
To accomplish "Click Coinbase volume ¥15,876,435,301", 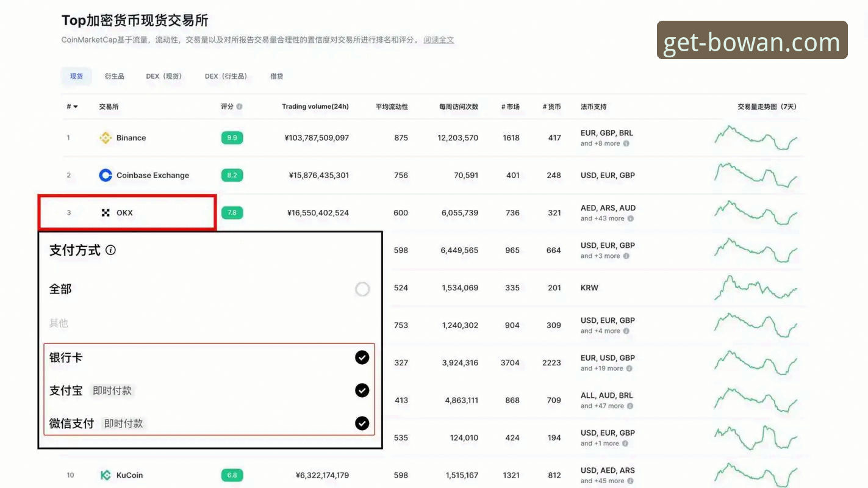I will click(x=319, y=175).
